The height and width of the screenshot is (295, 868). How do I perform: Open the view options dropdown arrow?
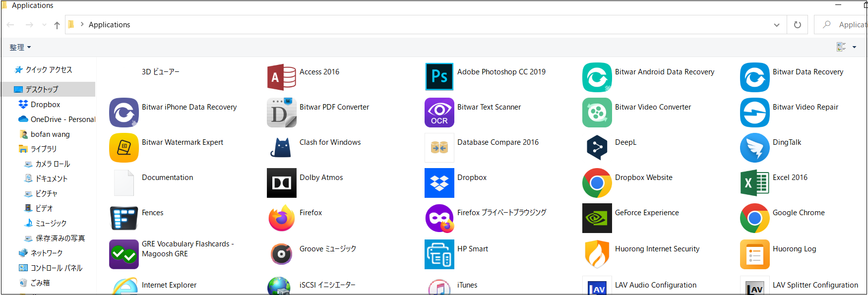854,47
